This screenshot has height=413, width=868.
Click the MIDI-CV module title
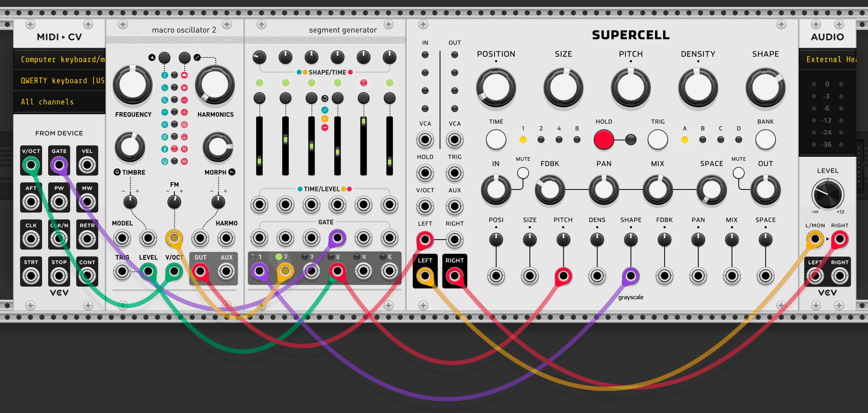click(x=59, y=37)
